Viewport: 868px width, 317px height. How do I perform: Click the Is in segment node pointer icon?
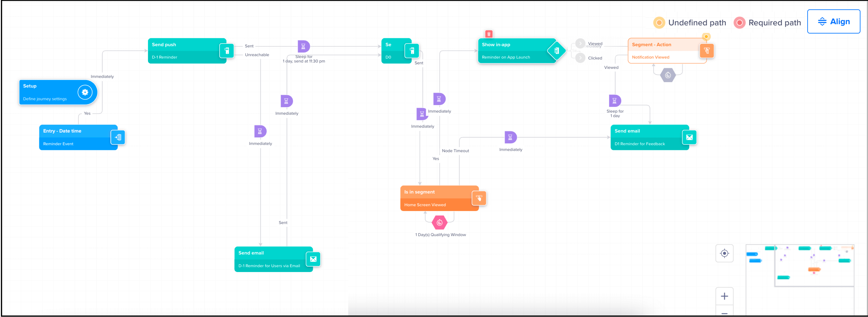click(479, 198)
